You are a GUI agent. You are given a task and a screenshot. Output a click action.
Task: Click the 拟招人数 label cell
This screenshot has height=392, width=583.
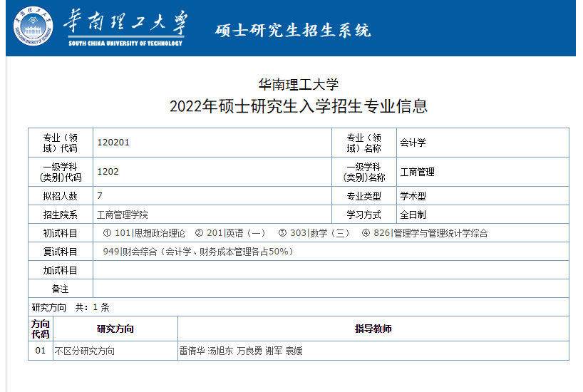(61, 195)
